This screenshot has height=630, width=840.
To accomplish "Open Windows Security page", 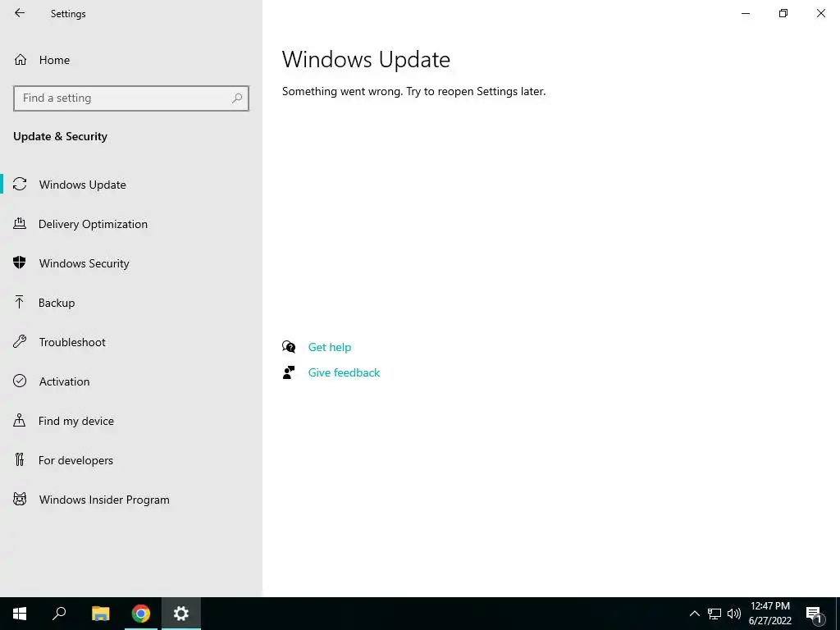I will pos(131,263).
